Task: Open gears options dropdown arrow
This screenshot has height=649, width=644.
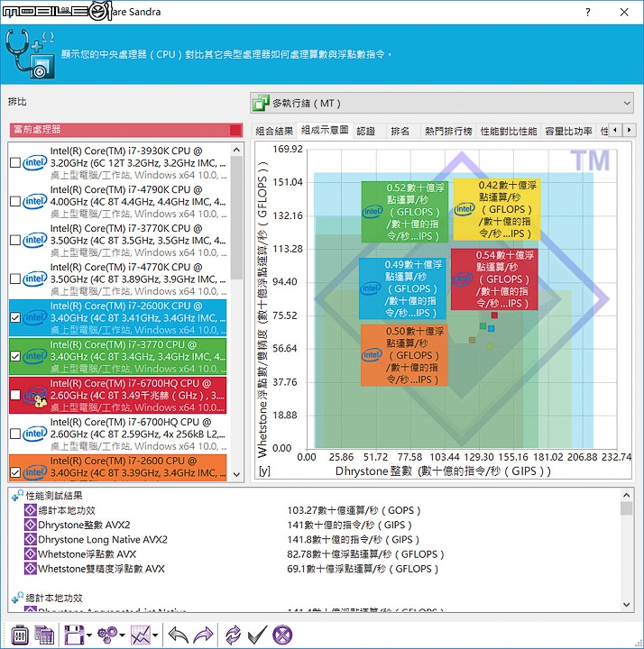Action: pos(122,635)
